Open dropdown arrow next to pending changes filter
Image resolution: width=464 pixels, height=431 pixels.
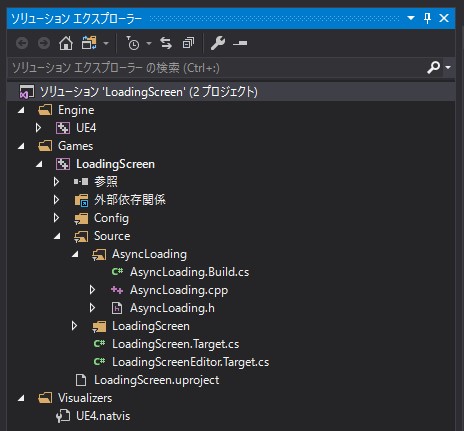pyautogui.click(x=149, y=43)
